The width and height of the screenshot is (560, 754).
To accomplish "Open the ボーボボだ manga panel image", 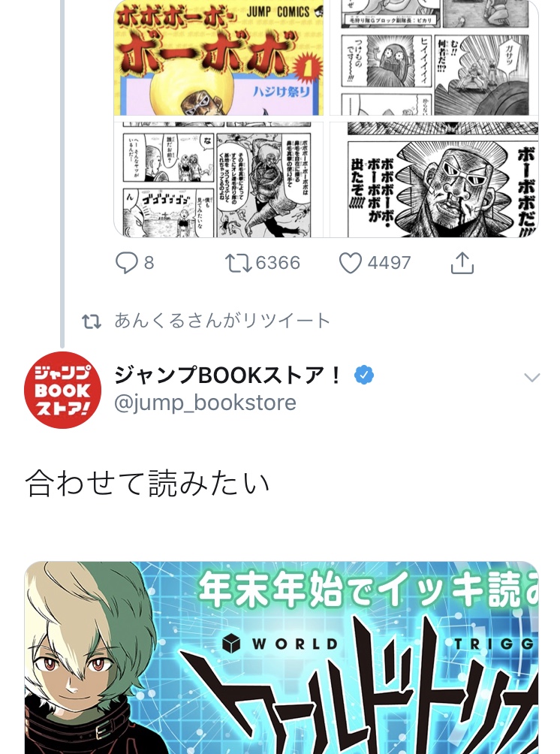I will 434,179.
